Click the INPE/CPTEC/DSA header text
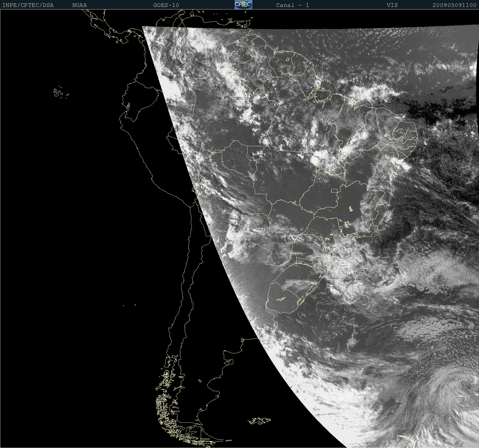This screenshot has height=448, width=479. [x=28, y=5]
